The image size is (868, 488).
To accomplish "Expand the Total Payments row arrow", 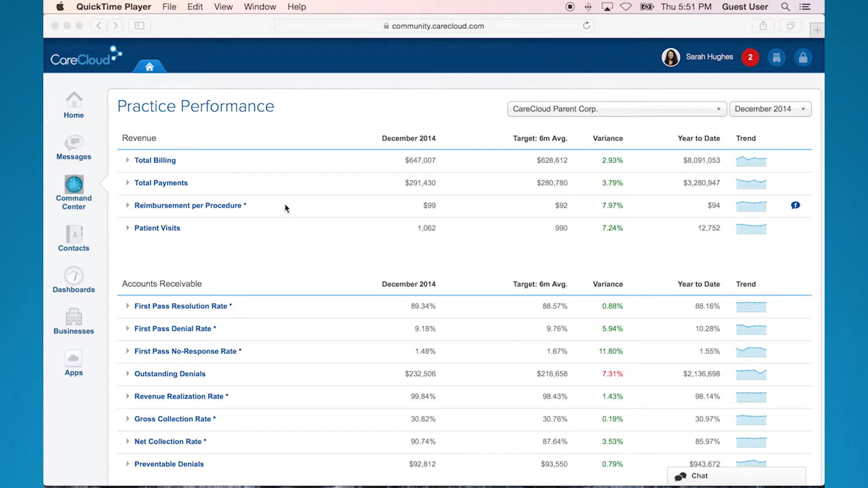I will 127,183.
